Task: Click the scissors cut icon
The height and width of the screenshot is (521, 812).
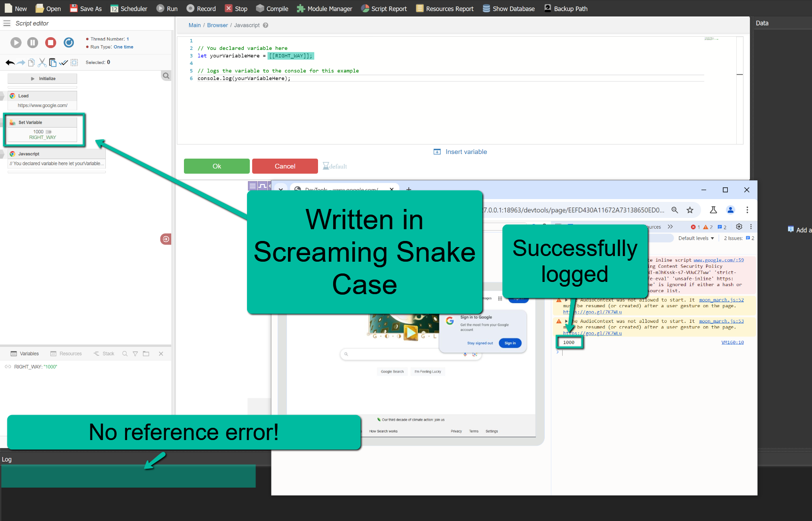Action: 42,63
